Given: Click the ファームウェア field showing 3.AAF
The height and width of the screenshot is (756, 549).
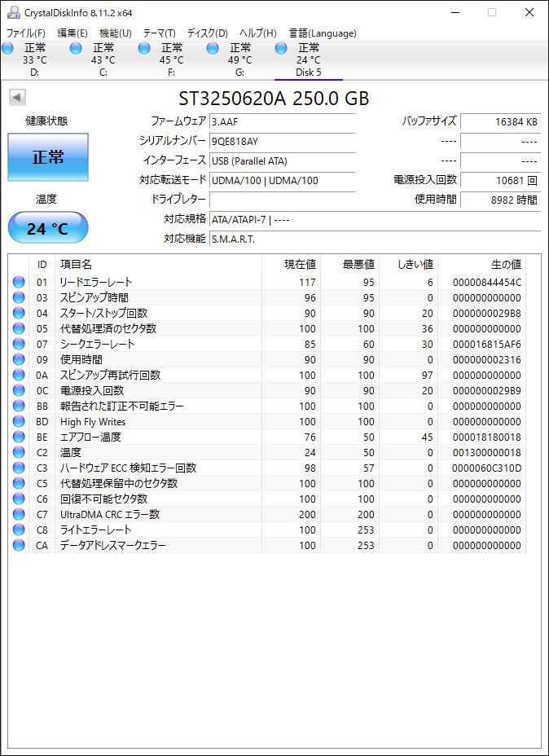Looking at the screenshot, I should (x=283, y=121).
